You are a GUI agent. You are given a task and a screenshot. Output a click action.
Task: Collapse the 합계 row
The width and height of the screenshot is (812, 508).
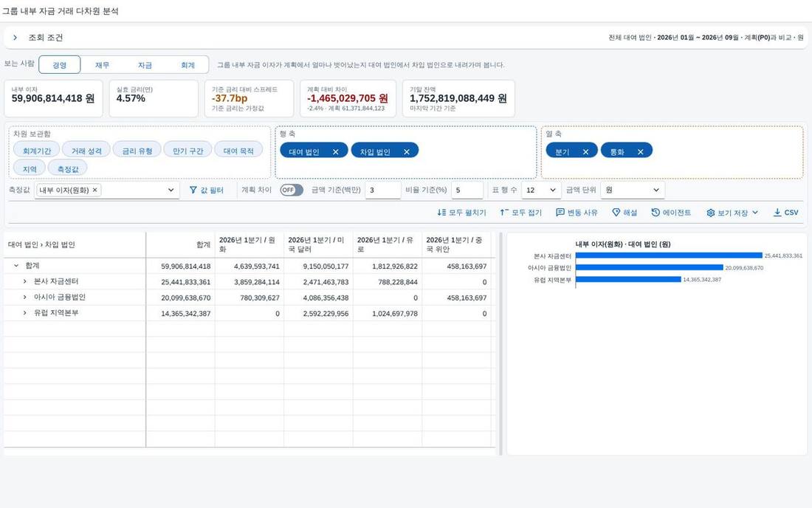point(16,266)
